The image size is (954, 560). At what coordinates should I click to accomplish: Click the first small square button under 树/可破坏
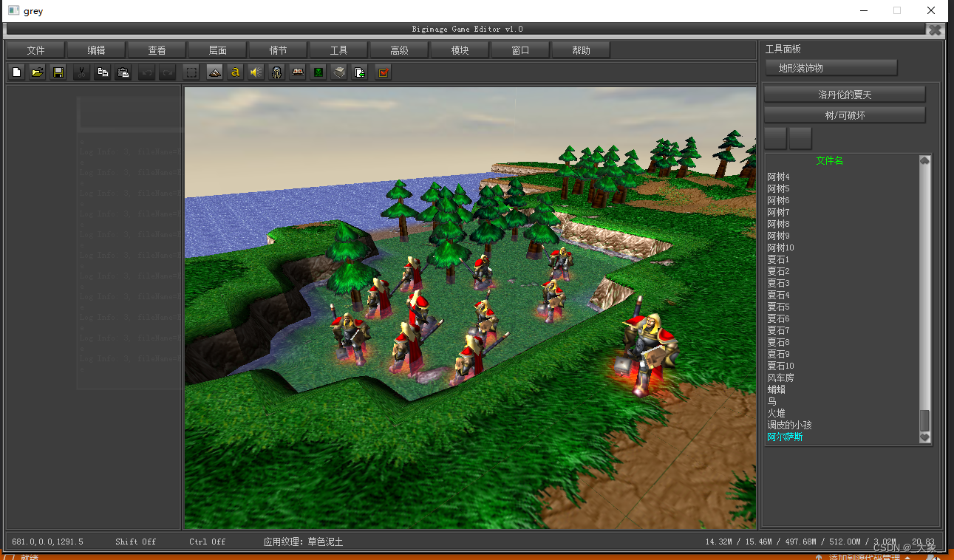775,138
